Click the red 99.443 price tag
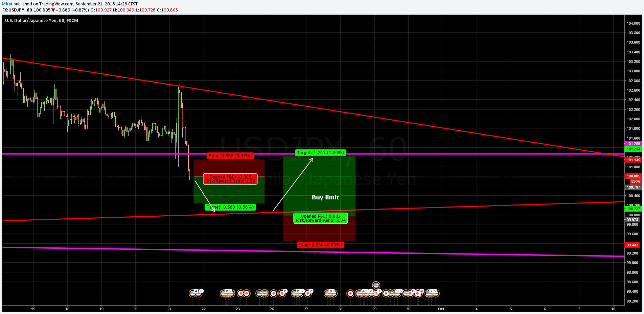 click(x=632, y=245)
